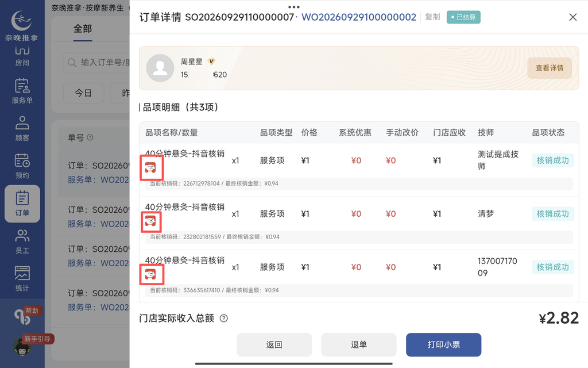Click 核销成功 status for 测试提成技师 row
The width and height of the screenshot is (588, 368).
tap(553, 160)
